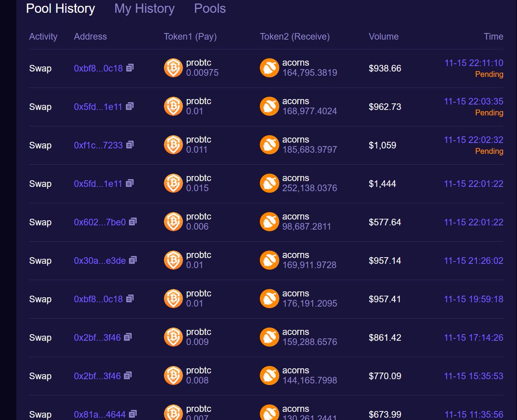517x420 pixels.
Task: Click the probtc icon in the 0.00975 row
Action: (x=173, y=68)
